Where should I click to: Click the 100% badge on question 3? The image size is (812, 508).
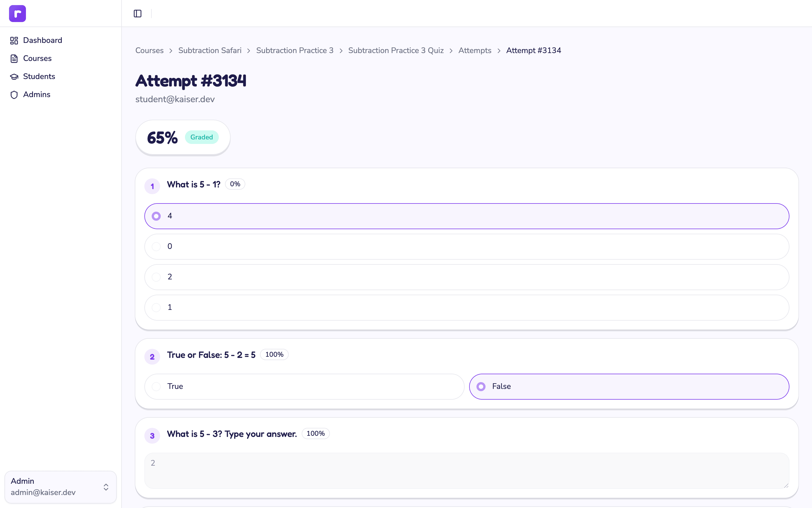pos(315,433)
